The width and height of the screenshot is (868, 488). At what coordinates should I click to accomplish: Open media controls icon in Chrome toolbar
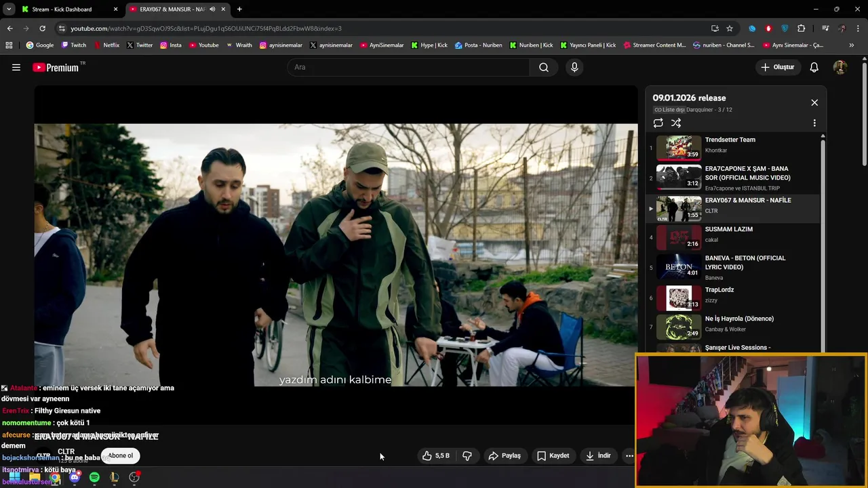[x=825, y=28]
